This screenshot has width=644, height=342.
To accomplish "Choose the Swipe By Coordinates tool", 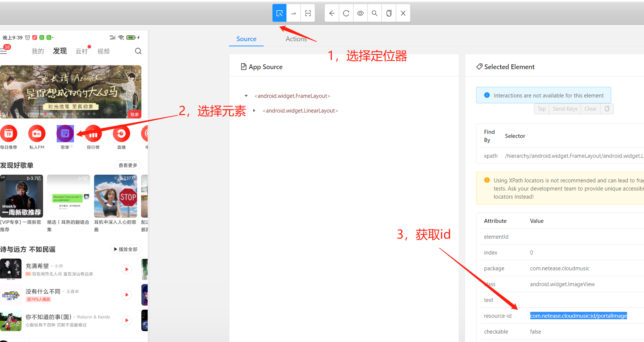I will click(293, 13).
